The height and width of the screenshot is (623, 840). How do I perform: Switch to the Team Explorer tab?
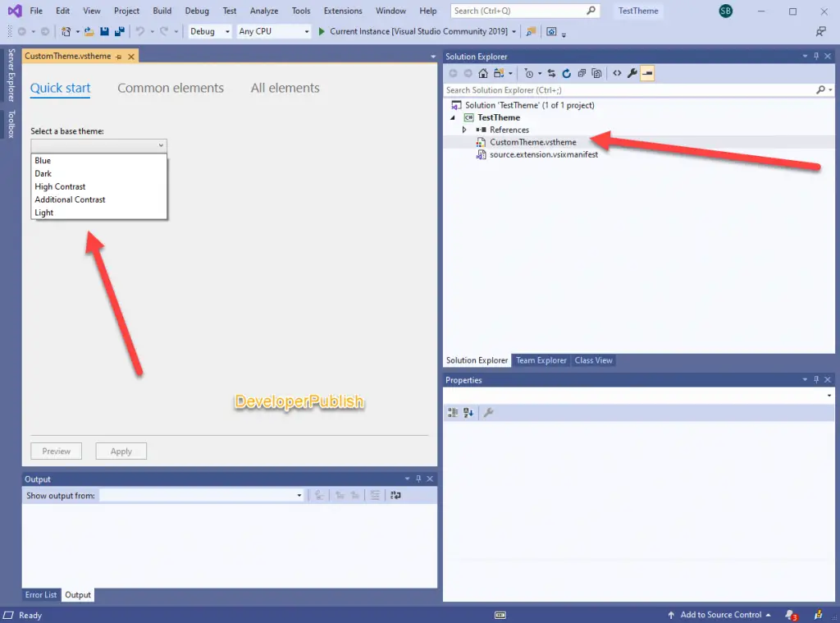(x=541, y=360)
